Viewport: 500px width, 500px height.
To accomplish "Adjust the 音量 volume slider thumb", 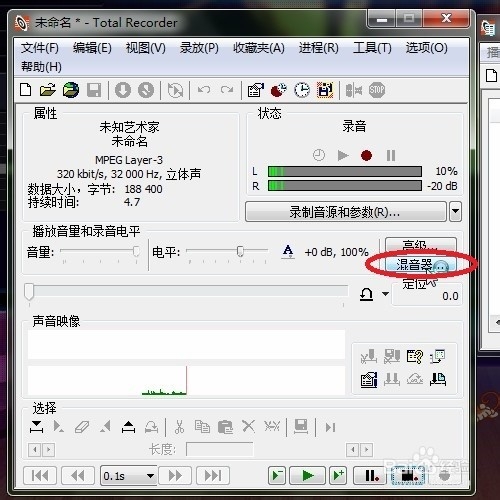I will (136, 251).
